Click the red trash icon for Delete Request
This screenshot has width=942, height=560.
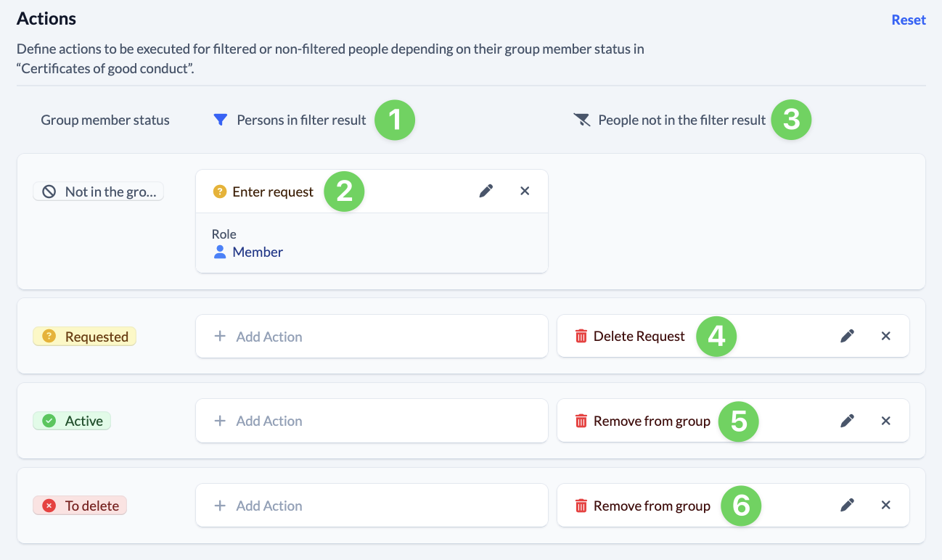[581, 336]
